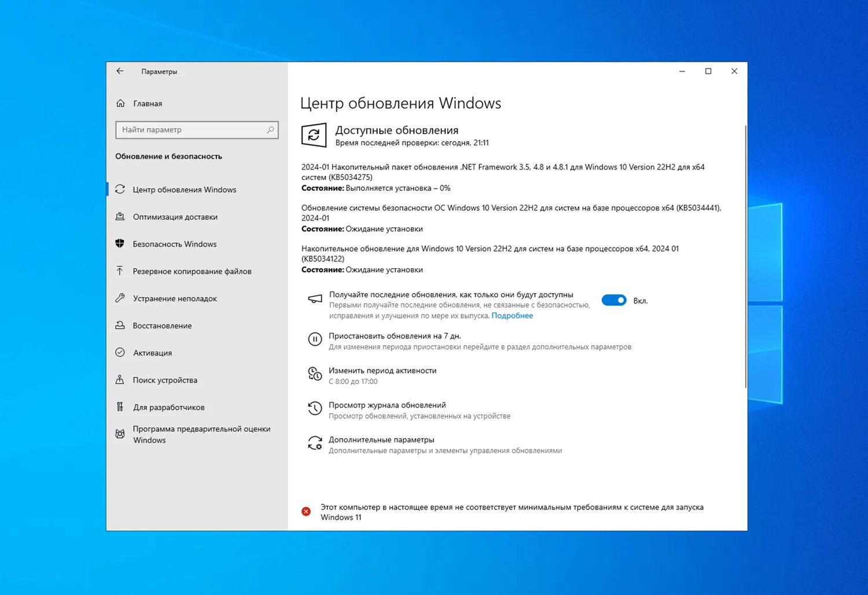
Task: Click the megaphone icon for latest updates
Action: 315,299
